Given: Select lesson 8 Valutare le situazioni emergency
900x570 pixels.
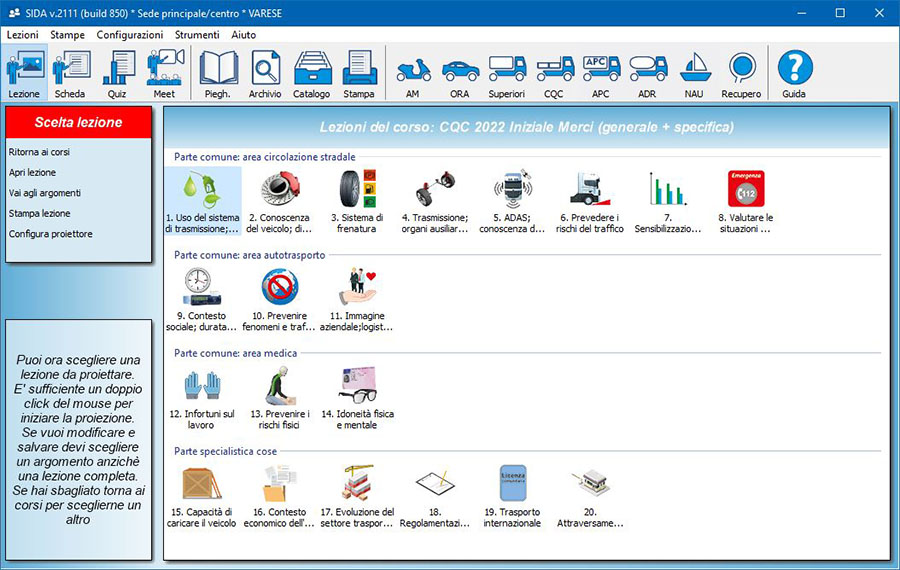Looking at the screenshot, I should click(x=745, y=200).
